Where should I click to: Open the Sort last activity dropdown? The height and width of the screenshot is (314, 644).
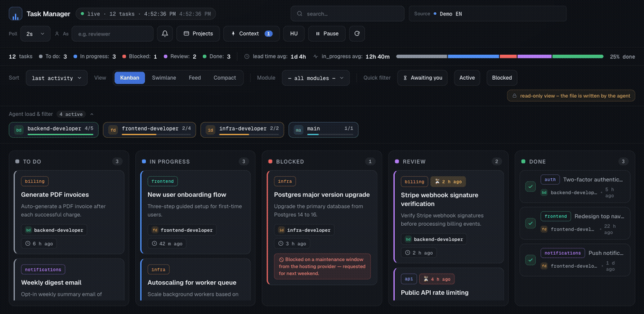[57, 78]
